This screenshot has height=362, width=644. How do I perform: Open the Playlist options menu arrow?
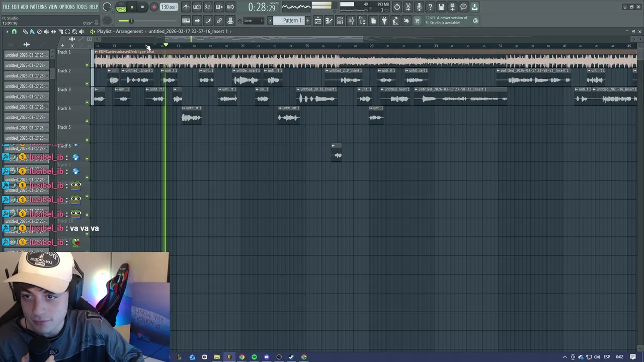pos(7,31)
